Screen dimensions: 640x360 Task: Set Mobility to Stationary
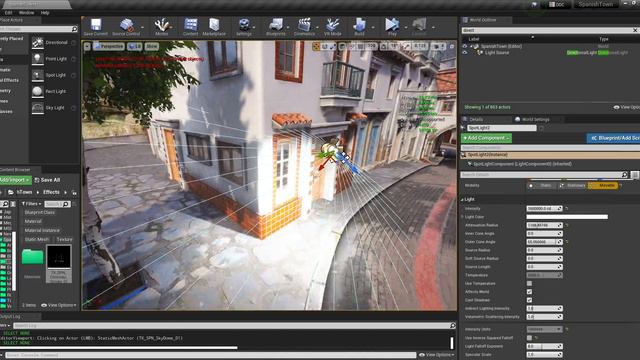[572, 185]
